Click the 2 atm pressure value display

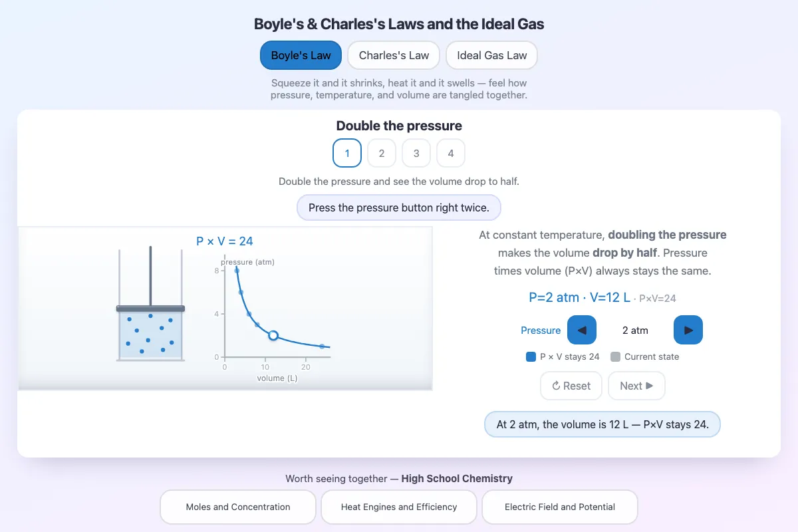(x=635, y=330)
